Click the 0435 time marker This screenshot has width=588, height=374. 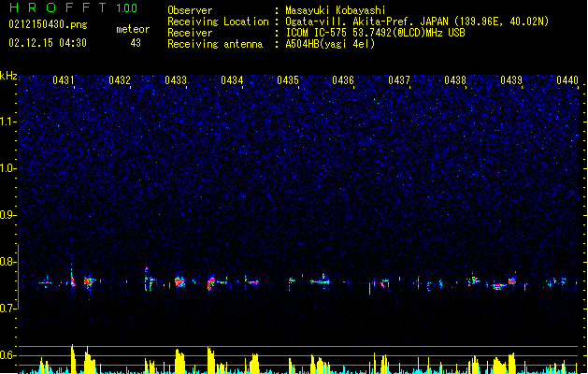coord(288,80)
